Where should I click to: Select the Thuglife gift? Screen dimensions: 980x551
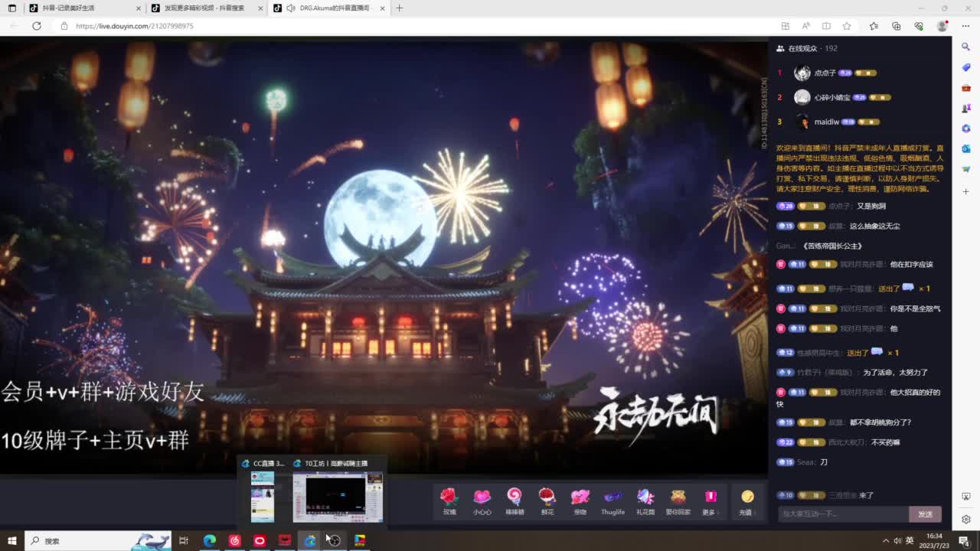pyautogui.click(x=612, y=501)
